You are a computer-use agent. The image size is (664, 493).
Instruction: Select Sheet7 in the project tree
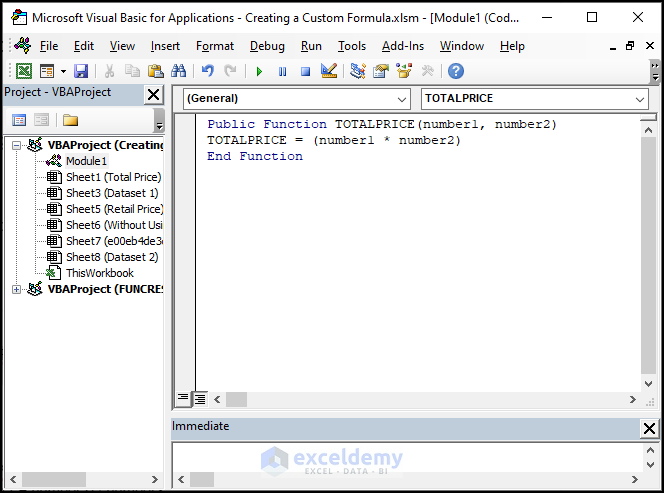pyautogui.click(x=114, y=241)
